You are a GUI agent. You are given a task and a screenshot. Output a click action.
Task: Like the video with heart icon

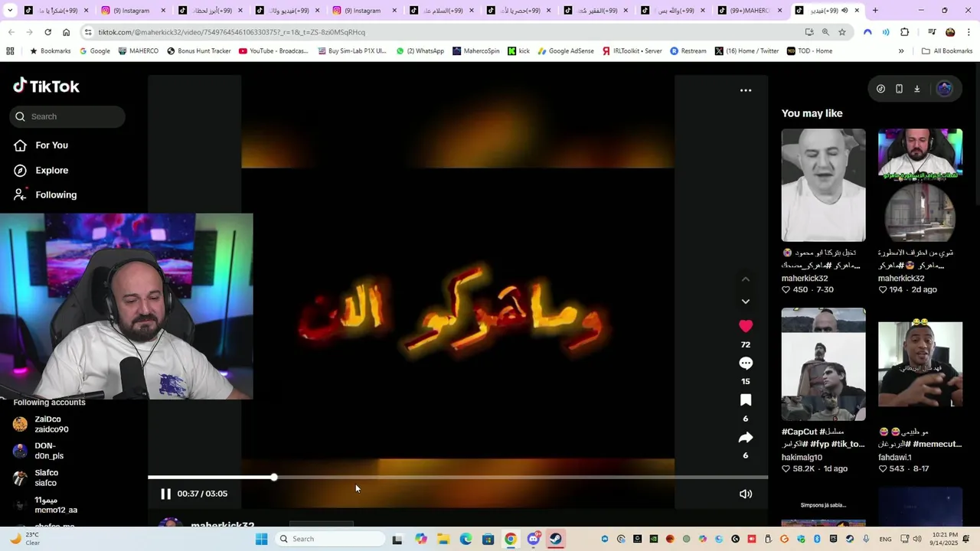(x=746, y=326)
